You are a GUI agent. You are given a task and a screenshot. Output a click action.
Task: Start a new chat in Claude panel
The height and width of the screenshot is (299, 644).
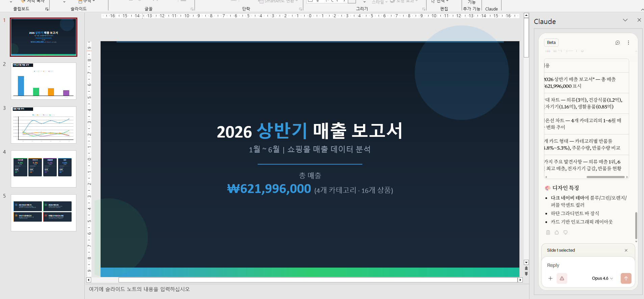(x=617, y=43)
